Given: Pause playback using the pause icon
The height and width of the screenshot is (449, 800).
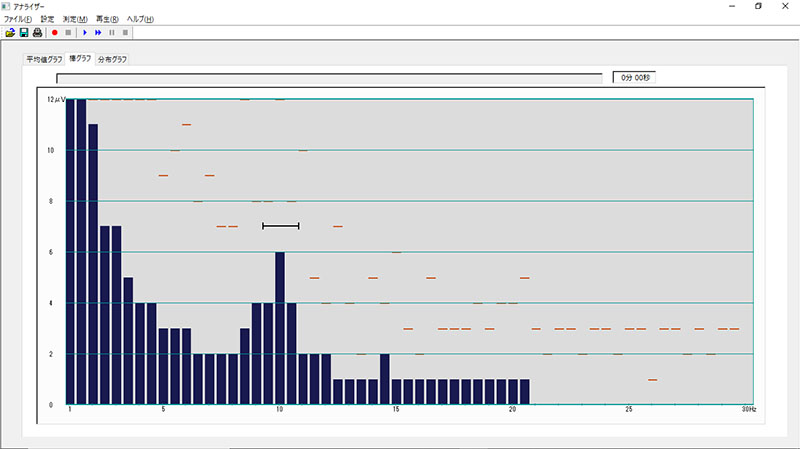Looking at the screenshot, I should tap(112, 33).
